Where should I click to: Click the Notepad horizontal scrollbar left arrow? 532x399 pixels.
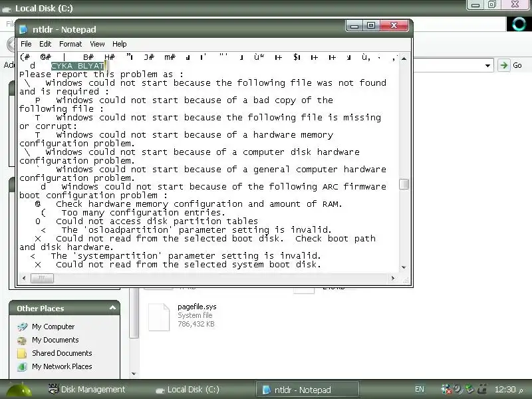tap(24, 278)
